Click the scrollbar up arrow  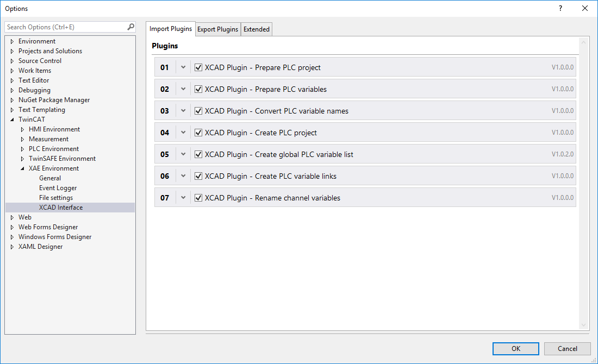pyautogui.click(x=583, y=42)
